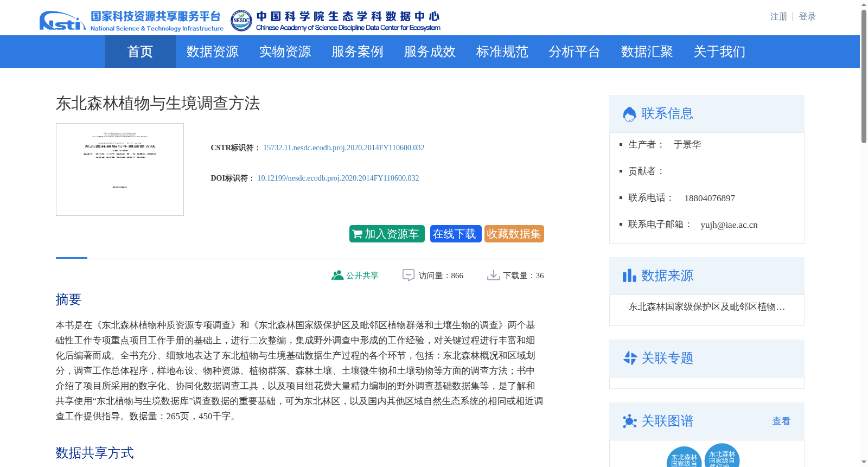Click the NSTI platform logo
868x467 pixels.
pyautogui.click(x=131, y=21)
